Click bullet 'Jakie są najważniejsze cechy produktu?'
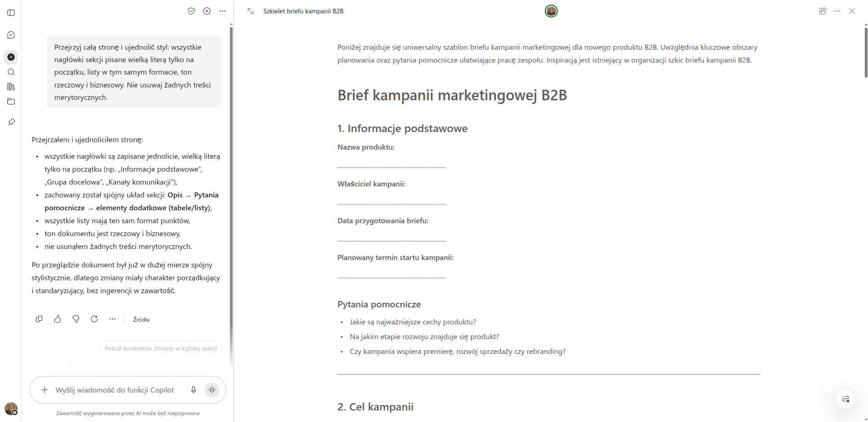This screenshot has height=422, width=868. click(x=413, y=322)
